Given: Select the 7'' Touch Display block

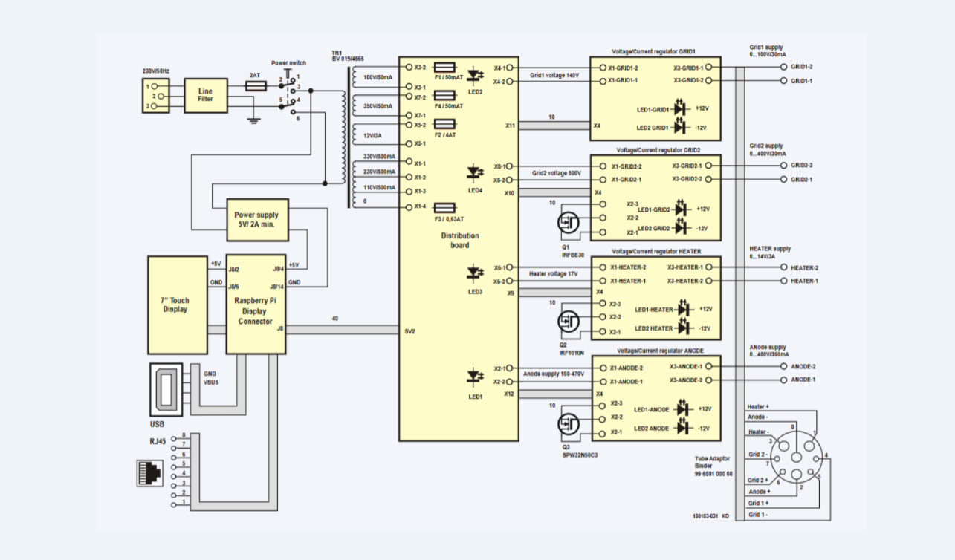Looking at the screenshot, I should tap(177, 305).
